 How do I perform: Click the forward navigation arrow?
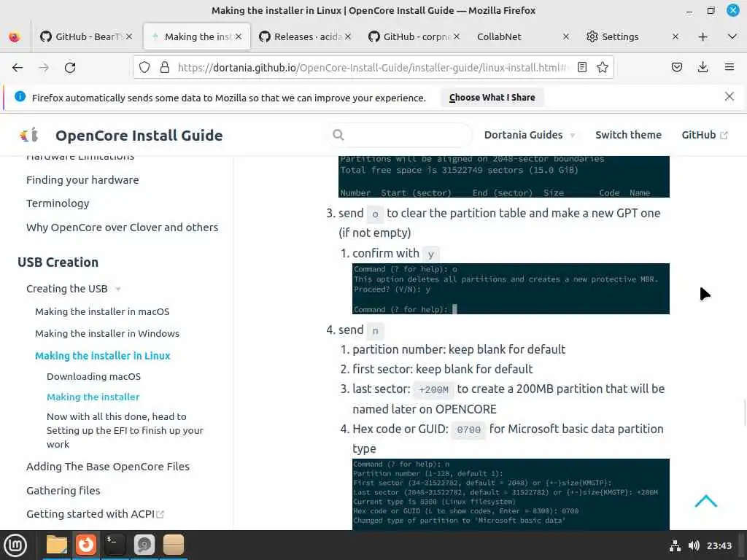[44, 68]
